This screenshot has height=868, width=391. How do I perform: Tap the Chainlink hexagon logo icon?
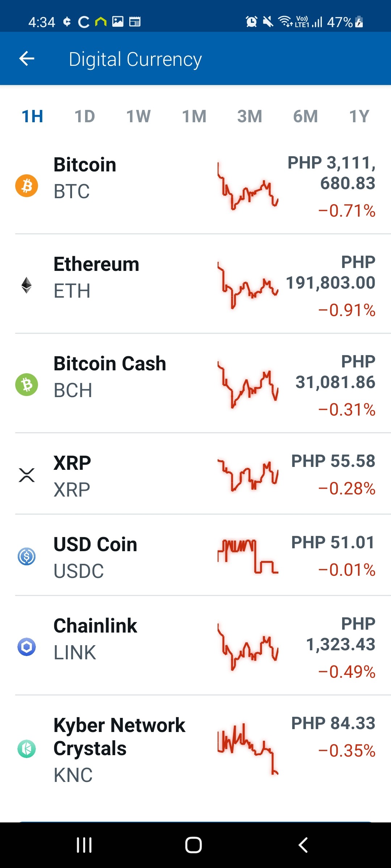[26, 647]
